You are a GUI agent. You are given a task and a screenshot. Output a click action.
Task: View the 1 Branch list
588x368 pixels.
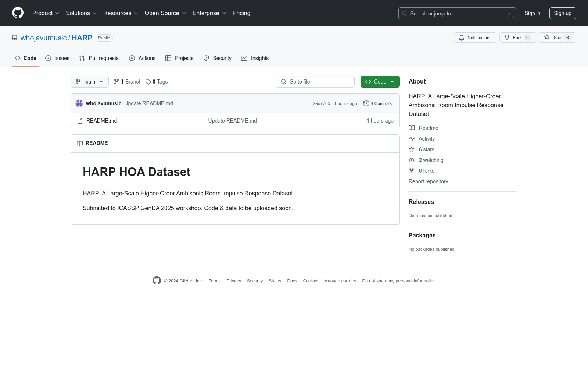[x=128, y=82]
